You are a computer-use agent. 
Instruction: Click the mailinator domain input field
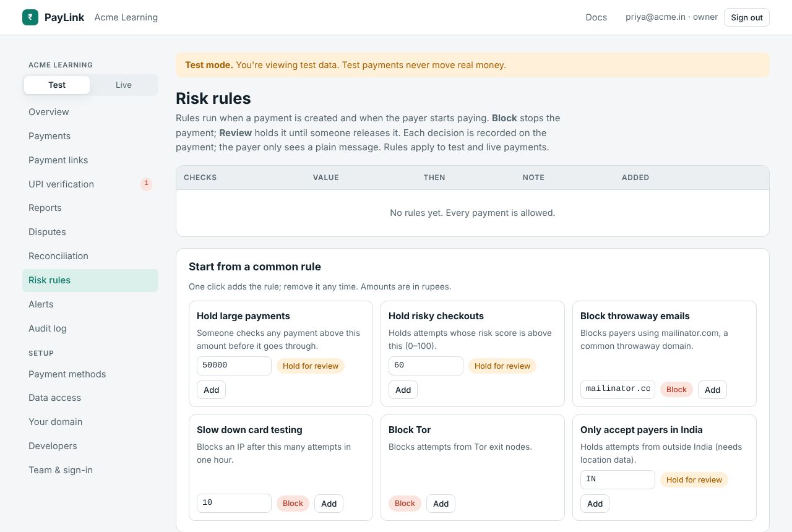618,389
